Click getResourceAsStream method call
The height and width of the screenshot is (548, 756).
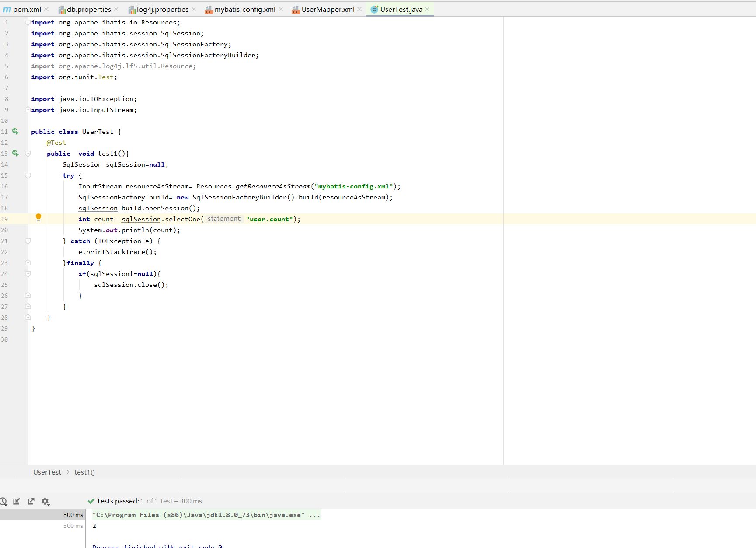coord(273,186)
